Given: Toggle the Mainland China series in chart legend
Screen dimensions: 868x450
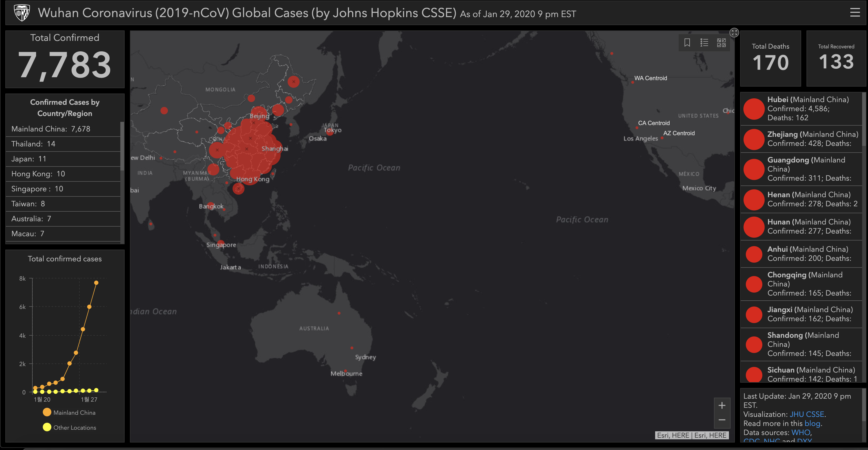Looking at the screenshot, I should coord(69,413).
